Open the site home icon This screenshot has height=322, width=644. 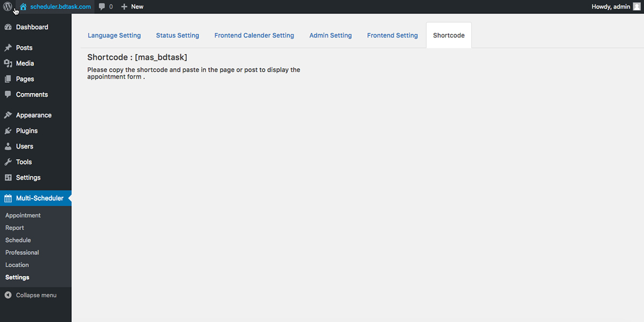tap(23, 7)
